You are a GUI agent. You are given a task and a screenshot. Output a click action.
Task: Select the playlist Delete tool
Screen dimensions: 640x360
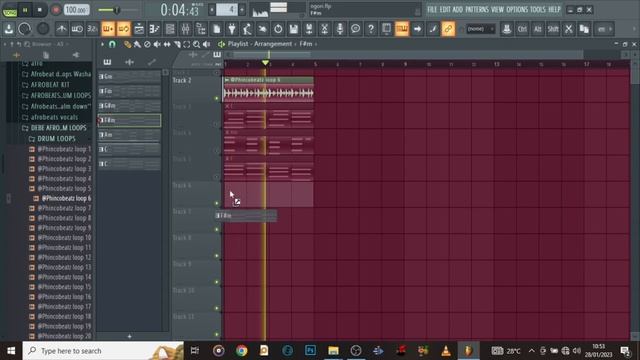pos(147,44)
